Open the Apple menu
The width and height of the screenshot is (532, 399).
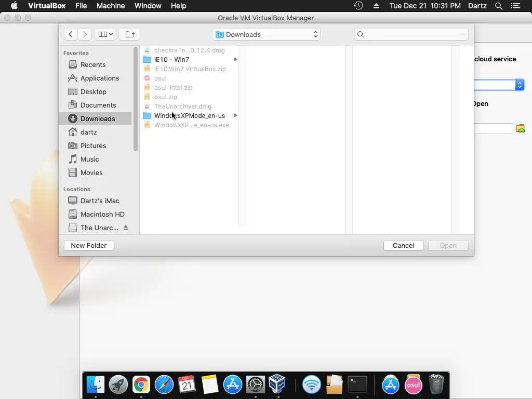pos(14,6)
